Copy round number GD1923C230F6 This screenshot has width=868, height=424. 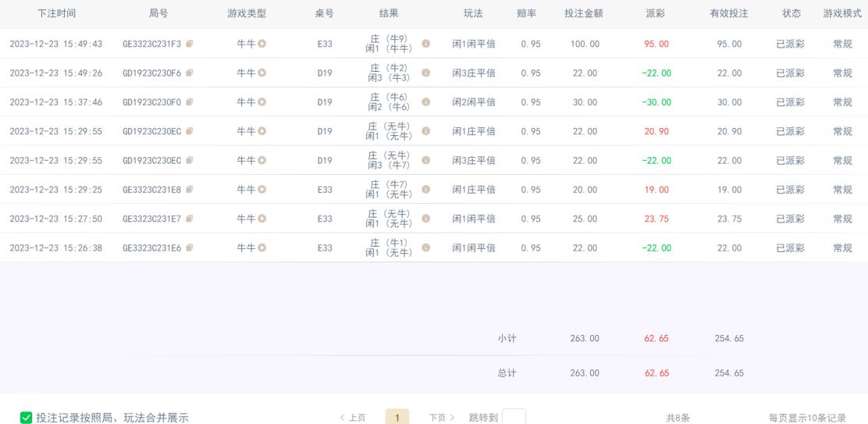[190, 73]
